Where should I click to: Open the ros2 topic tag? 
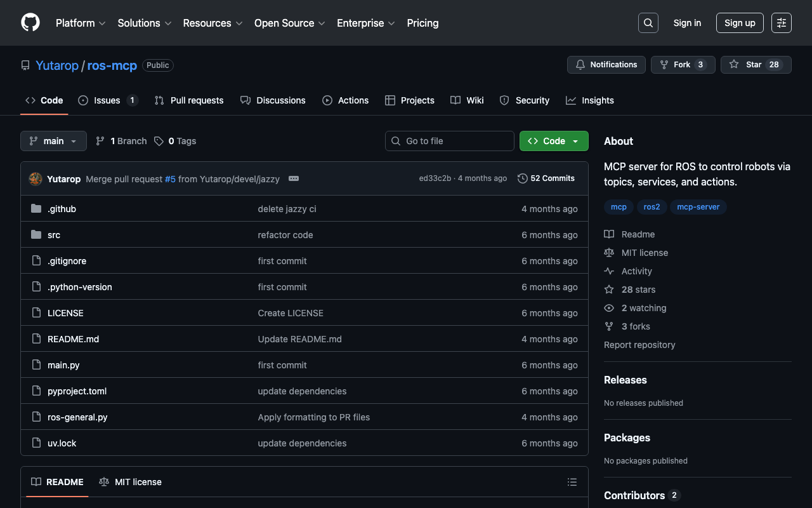(x=652, y=207)
